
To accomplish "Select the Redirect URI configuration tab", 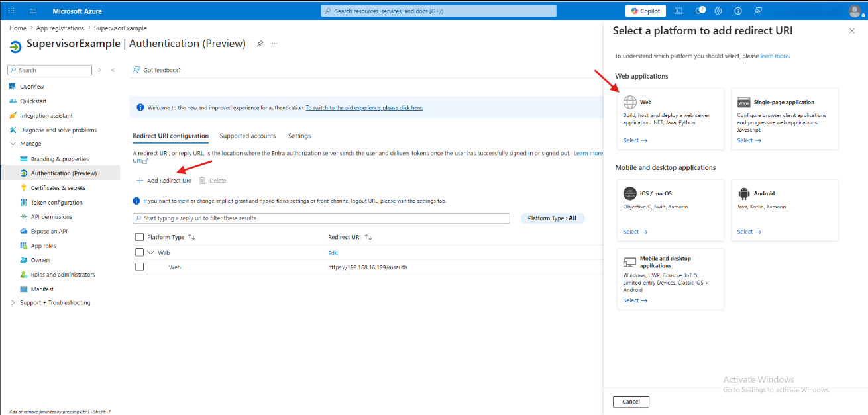I will [x=171, y=136].
